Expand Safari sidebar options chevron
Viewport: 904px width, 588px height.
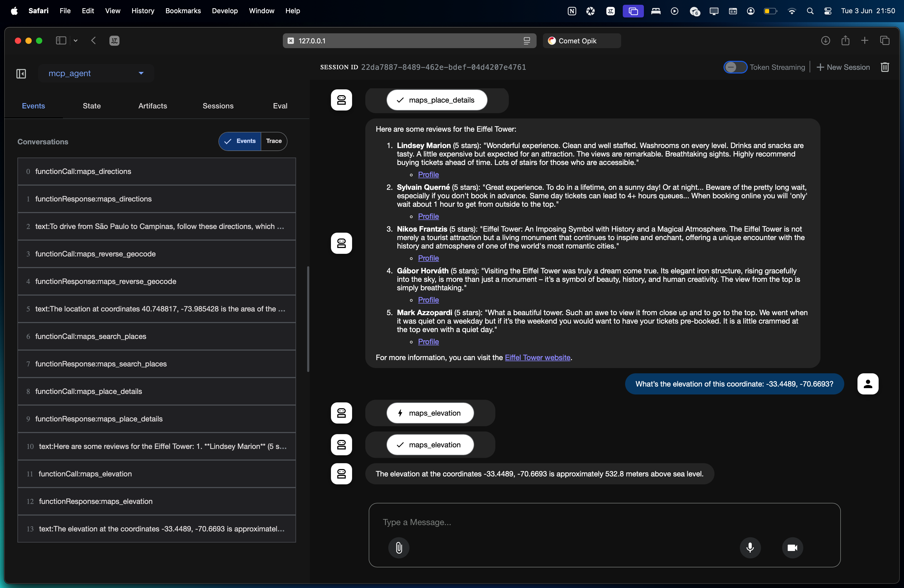click(76, 41)
